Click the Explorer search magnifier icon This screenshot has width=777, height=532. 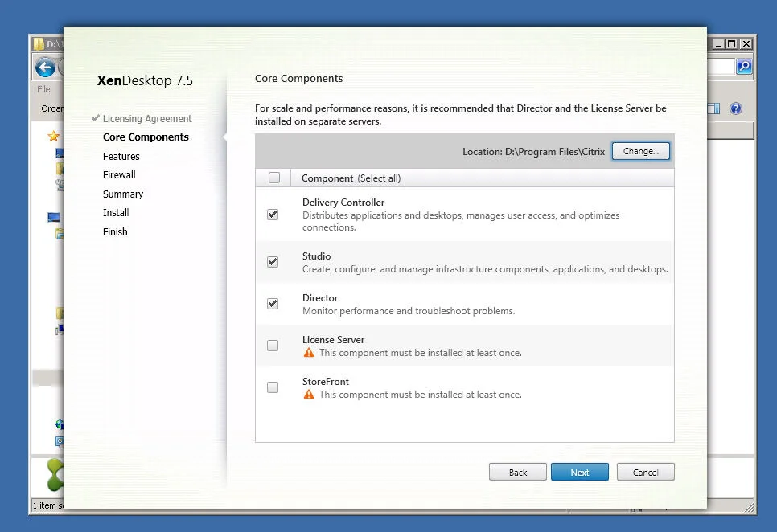click(x=744, y=67)
